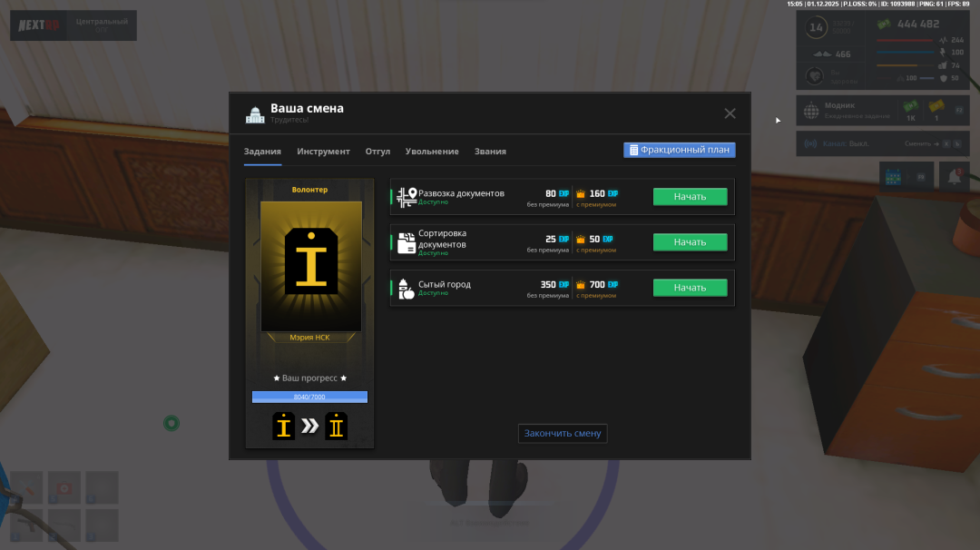Image resolution: width=980 pixels, height=550 pixels.
Task: Click the notification bell with red badge
Action: coord(954,177)
